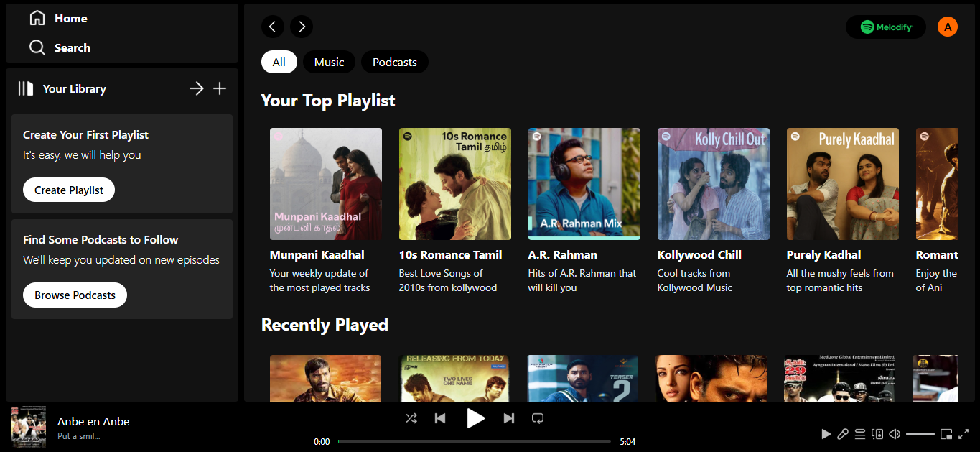Open the mini player icon

coord(946,434)
